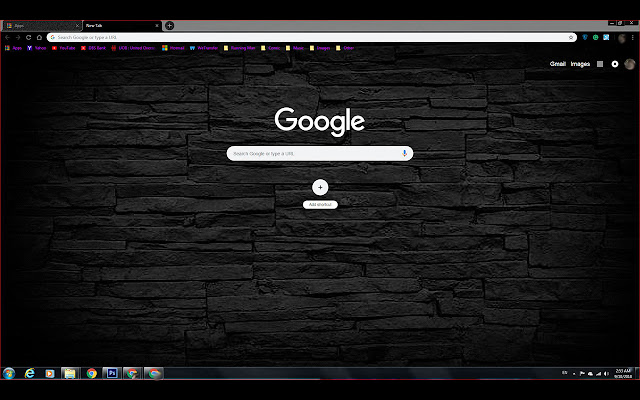The height and width of the screenshot is (400, 640).
Task: Open the Google apps grid icon
Action: (600, 64)
